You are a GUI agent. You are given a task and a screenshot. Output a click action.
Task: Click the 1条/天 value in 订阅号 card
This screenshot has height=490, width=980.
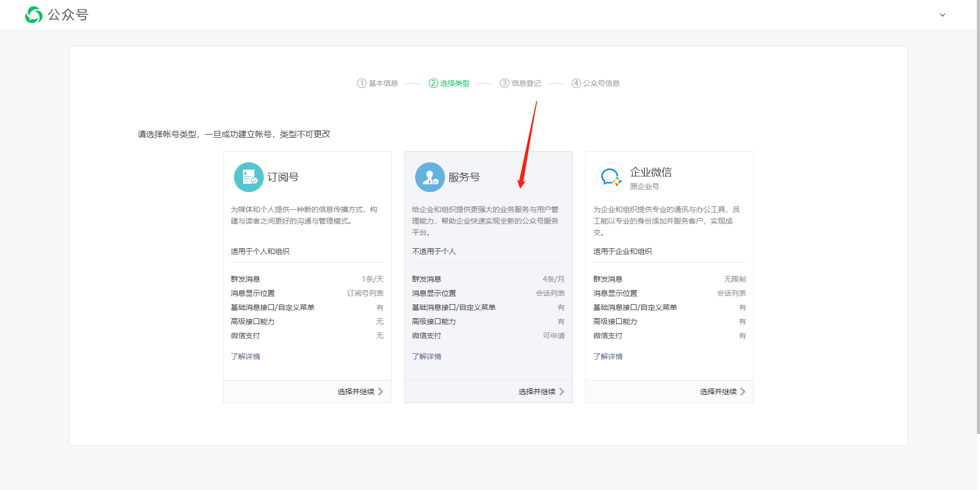click(373, 279)
